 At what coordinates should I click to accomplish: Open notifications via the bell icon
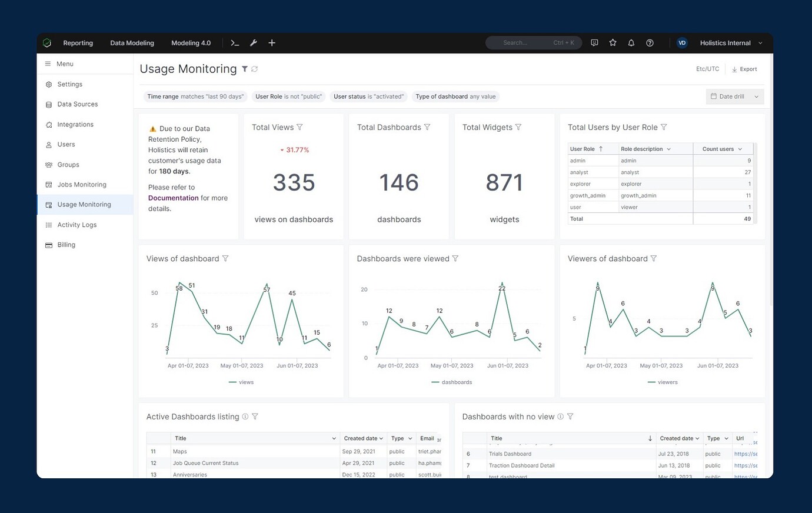[x=630, y=42]
